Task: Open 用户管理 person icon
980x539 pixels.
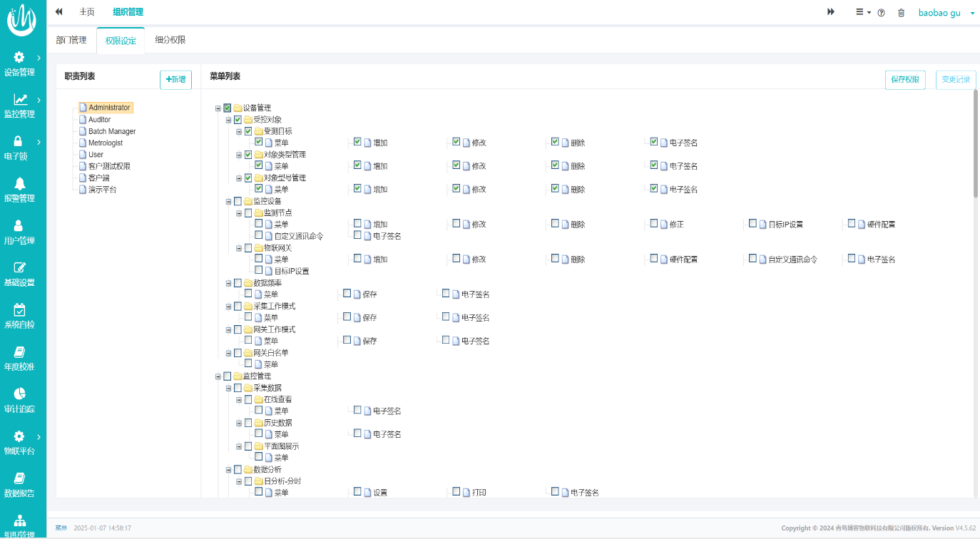Action: (x=19, y=226)
